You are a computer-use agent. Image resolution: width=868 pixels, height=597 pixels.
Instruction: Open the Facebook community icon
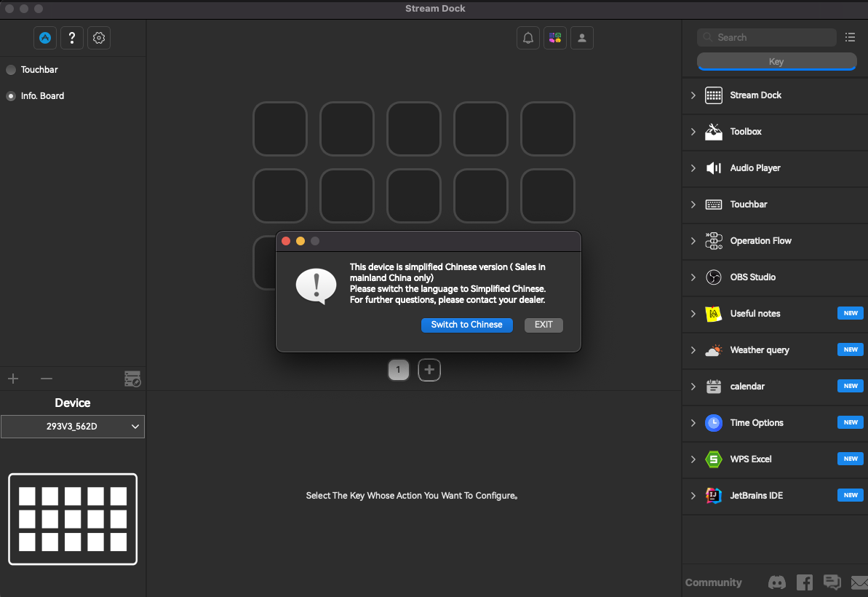coord(805,582)
